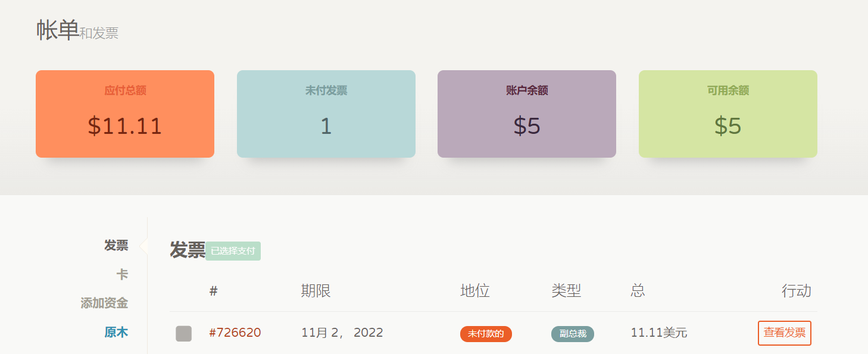The height and width of the screenshot is (354, 868).
Task: Switch to the 卡 section
Action: pos(122,274)
